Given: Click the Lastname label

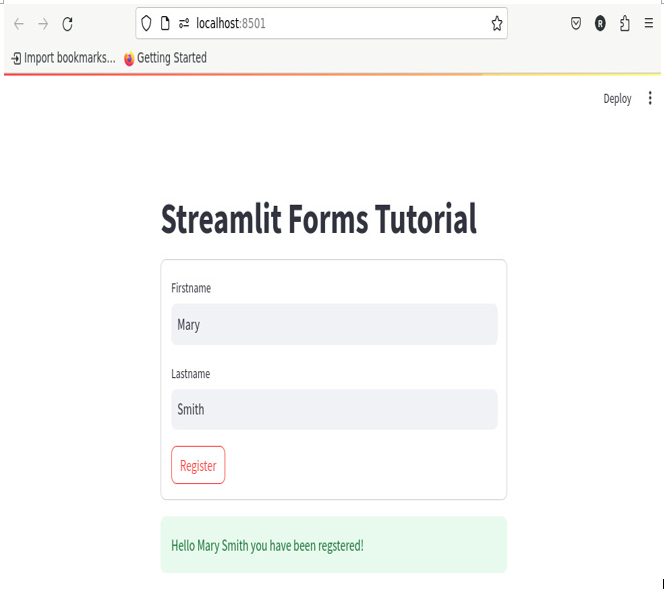Looking at the screenshot, I should (191, 374).
